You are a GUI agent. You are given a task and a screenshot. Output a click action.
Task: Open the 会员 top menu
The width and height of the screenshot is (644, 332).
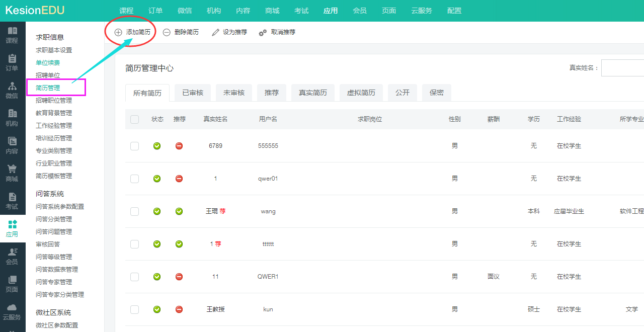(360, 11)
